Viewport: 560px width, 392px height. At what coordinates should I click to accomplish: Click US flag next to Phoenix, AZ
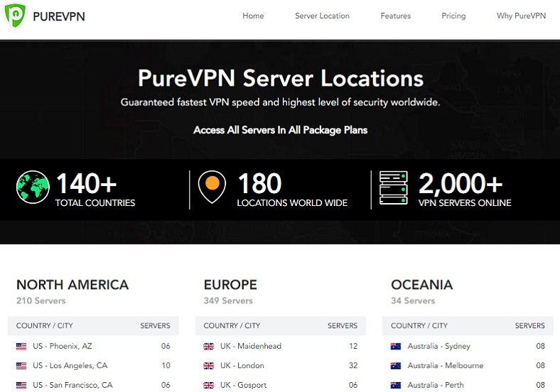coord(21,347)
